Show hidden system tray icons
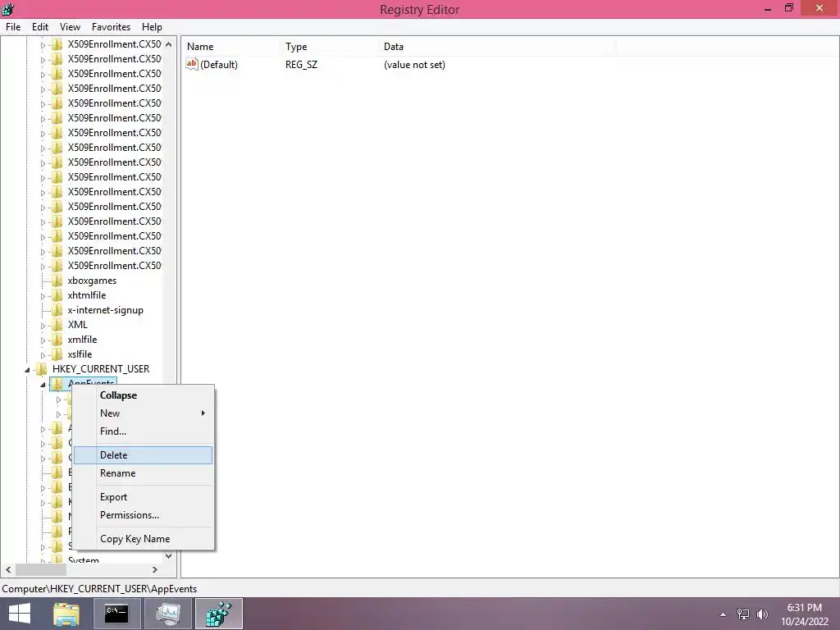840x630 pixels. coord(724,614)
